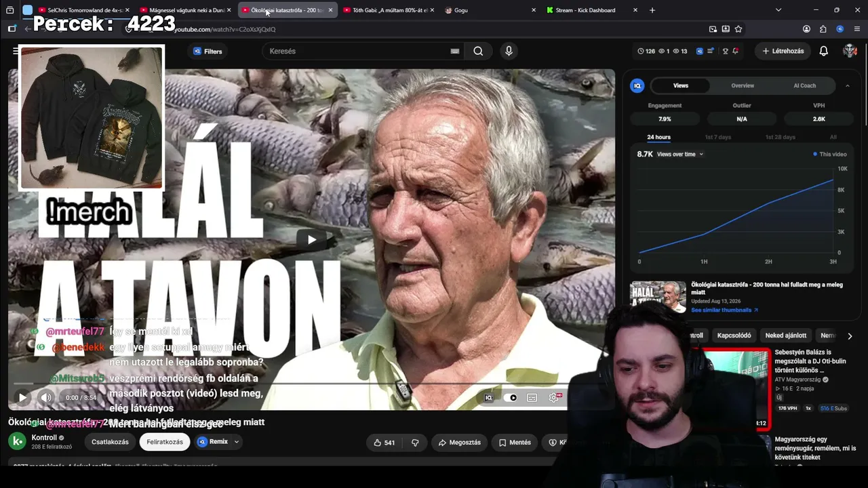Start voice search with the microphone
This screenshot has width=868, height=488.
tap(509, 52)
